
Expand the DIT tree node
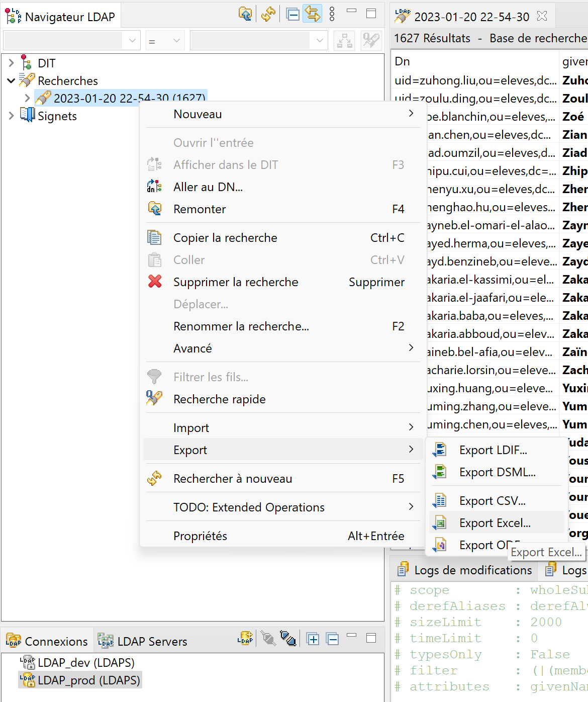[12, 63]
